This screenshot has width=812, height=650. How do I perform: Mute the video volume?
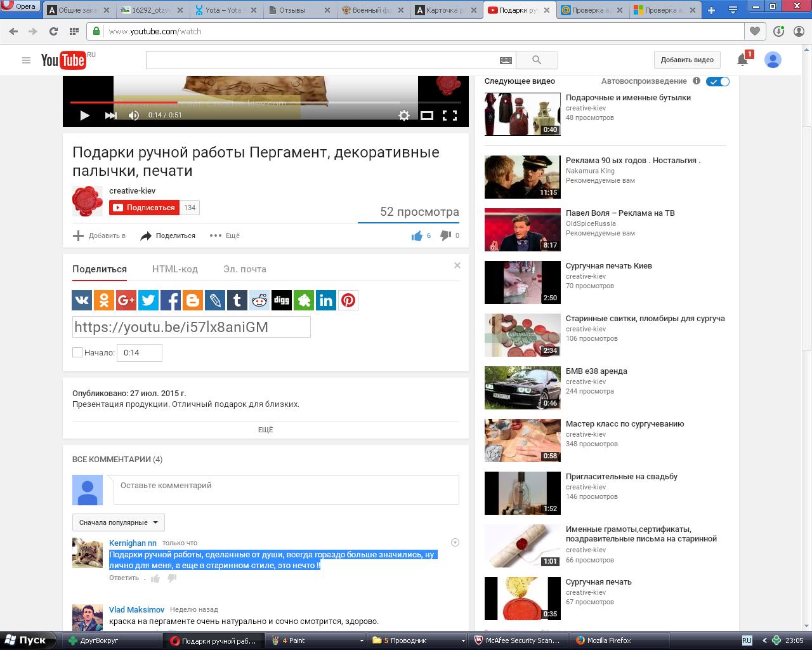pos(134,115)
